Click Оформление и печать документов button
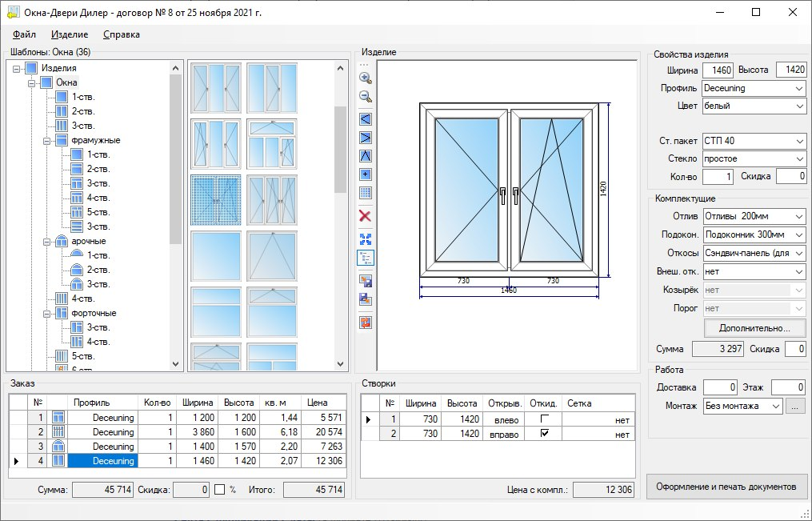812x521 pixels. [x=726, y=487]
